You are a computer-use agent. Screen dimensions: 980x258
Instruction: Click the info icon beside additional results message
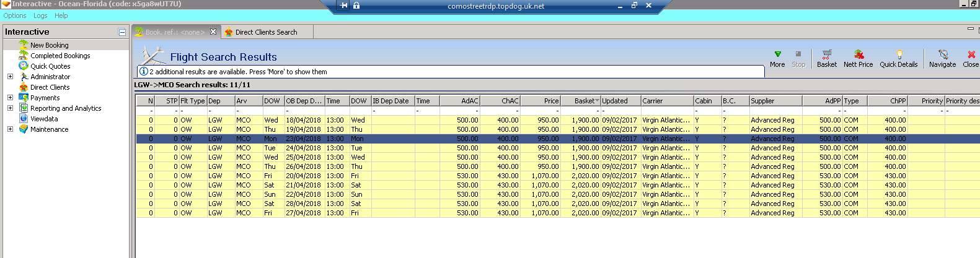point(143,72)
